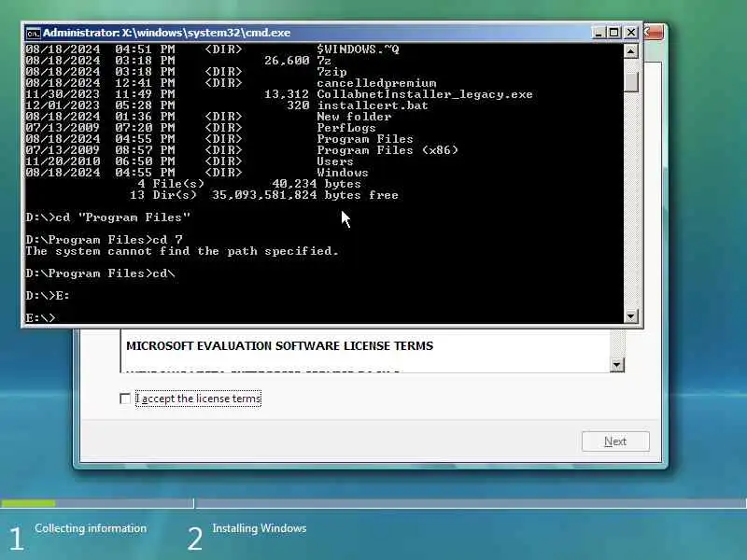Minimize the cmd.exe window

(599, 33)
